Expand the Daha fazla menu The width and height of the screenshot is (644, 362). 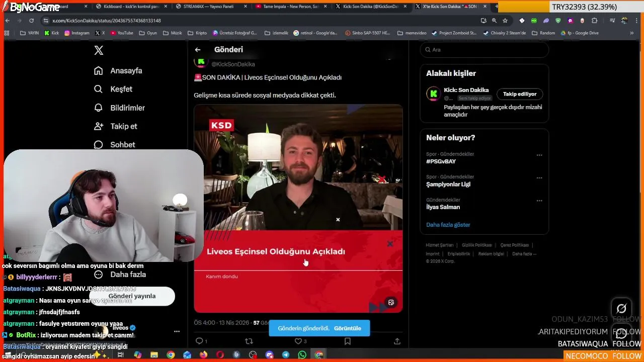[120, 275]
